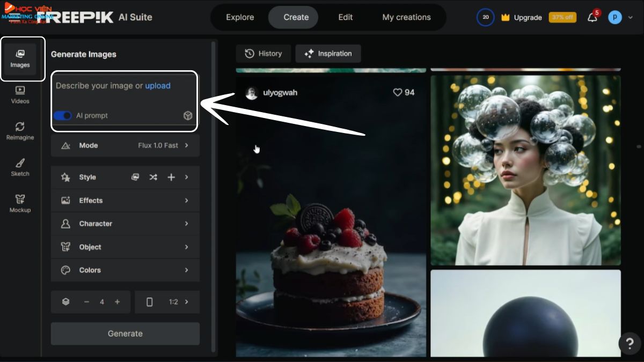Click the help question mark button
This screenshot has width=644, height=362.
tap(630, 343)
